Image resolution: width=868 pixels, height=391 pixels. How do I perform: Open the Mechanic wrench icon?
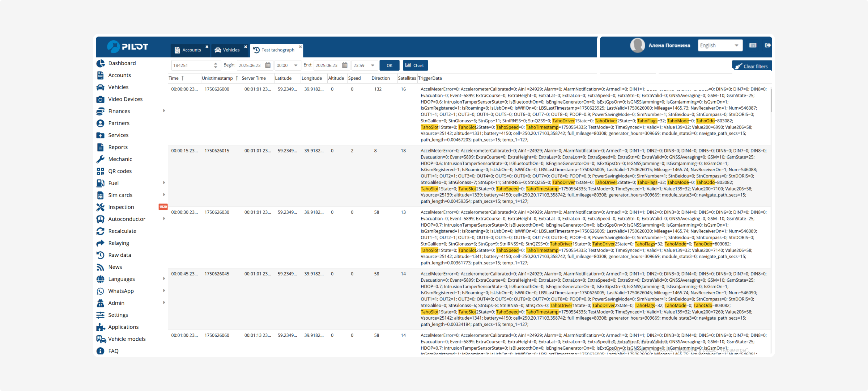101,159
